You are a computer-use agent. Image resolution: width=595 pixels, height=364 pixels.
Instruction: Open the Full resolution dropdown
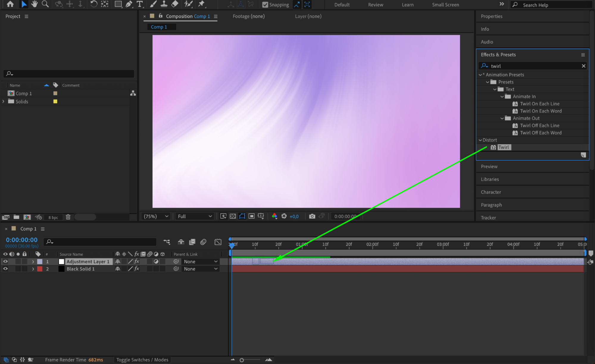[x=195, y=216]
